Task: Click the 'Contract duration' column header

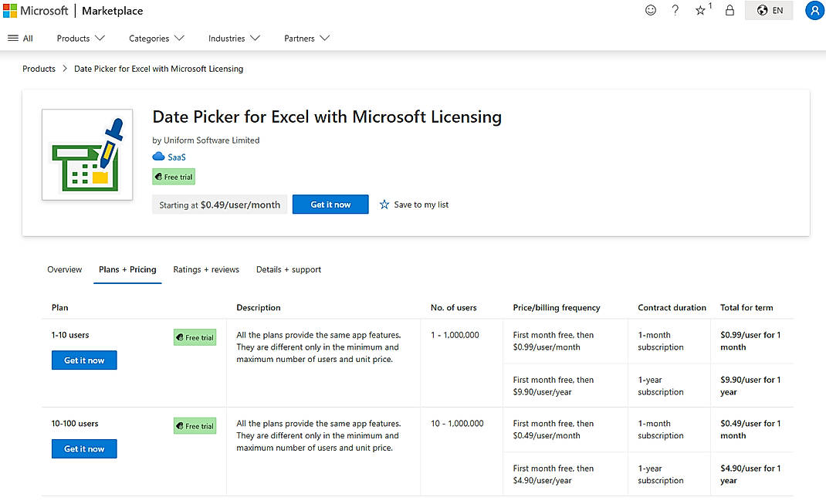Action: click(672, 307)
